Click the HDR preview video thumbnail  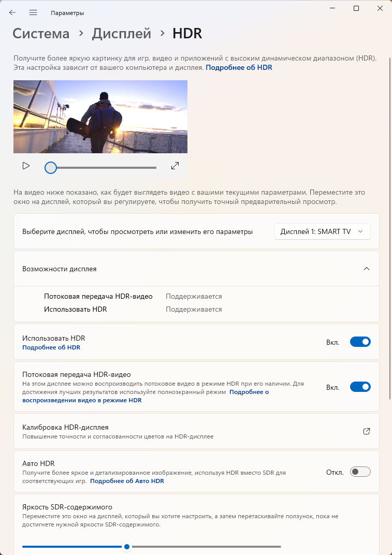[x=100, y=116]
